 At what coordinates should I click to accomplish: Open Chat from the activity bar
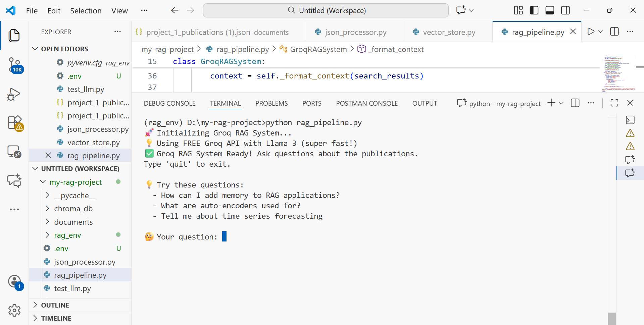click(x=14, y=180)
